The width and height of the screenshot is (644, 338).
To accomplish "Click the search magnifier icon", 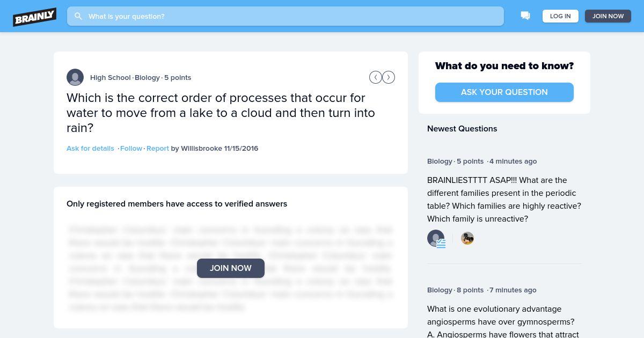I will 78,16.
